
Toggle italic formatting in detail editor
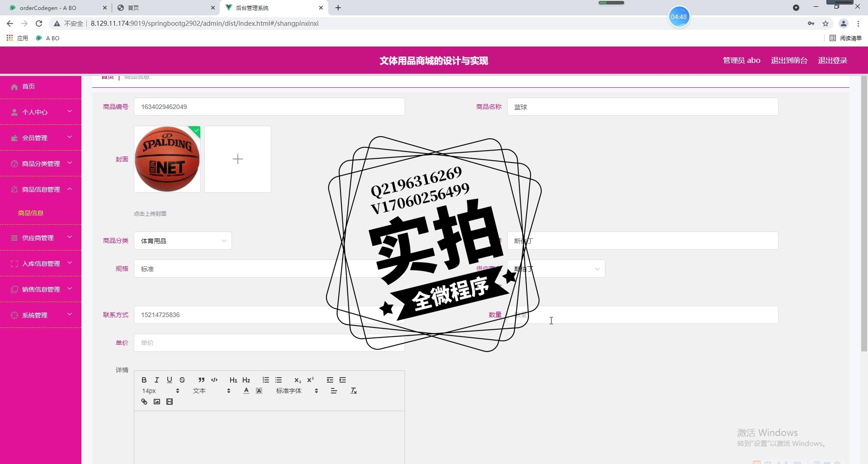click(x=156, y=380)
